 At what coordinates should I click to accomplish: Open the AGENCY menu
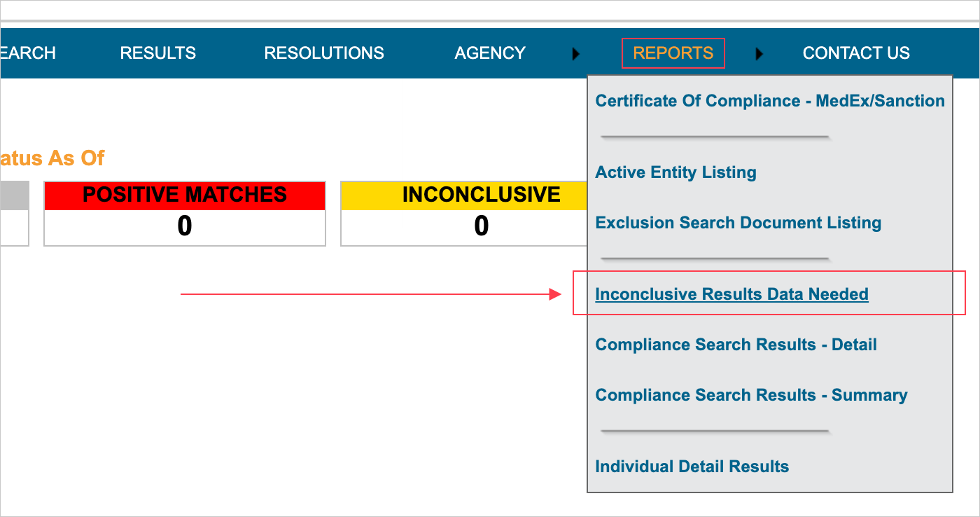tap(489, 53)
